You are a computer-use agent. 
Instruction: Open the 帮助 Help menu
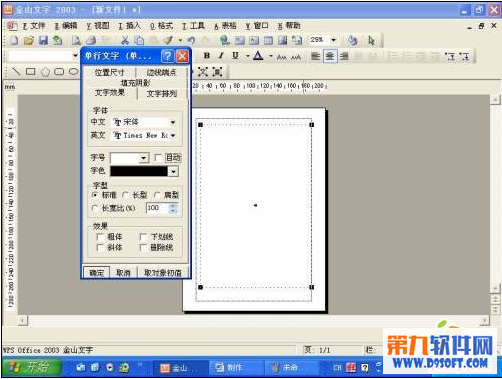click(289, 26)
